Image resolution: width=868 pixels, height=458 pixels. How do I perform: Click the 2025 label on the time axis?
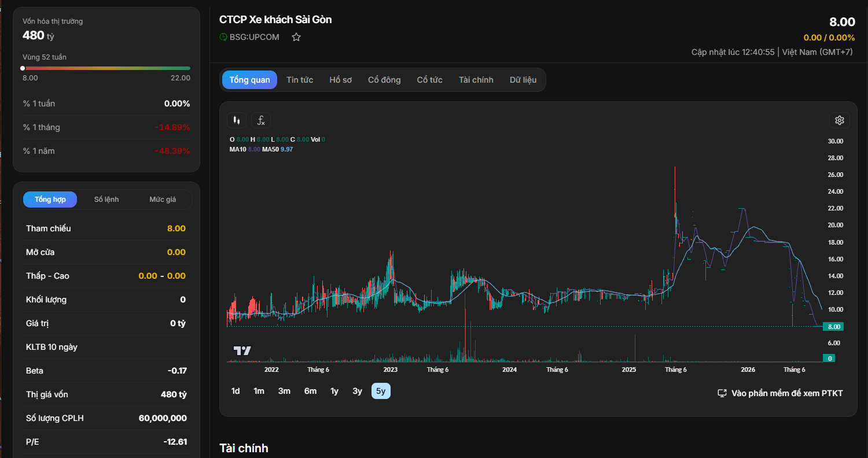629,370
